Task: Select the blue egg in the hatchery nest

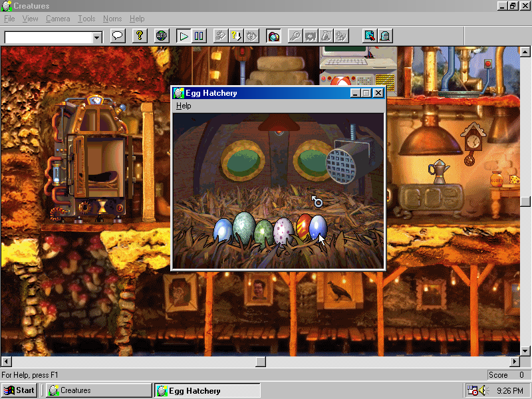Action: click(x=223, y=231)
